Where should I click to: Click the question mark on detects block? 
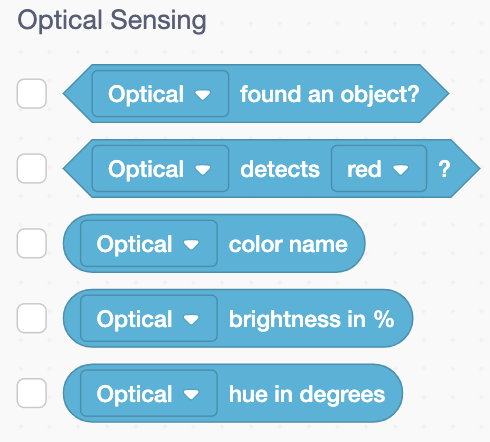pyautogui.click(x=444, y=169)
